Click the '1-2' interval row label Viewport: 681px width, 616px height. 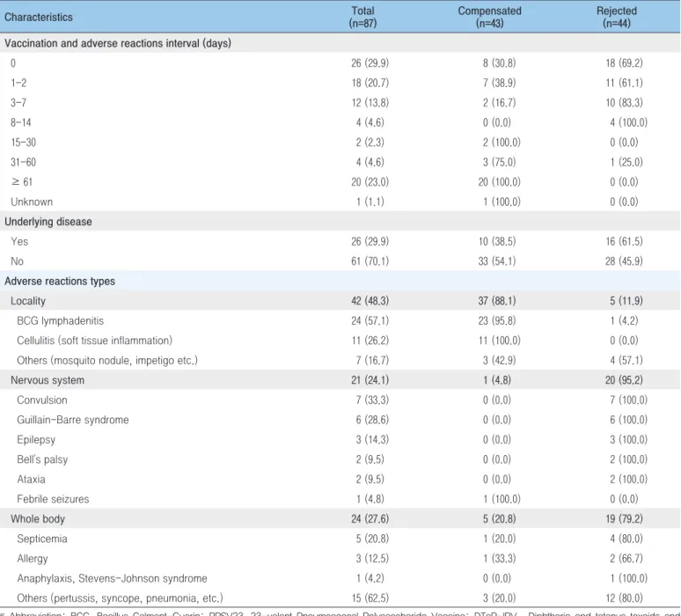point(18,83)
